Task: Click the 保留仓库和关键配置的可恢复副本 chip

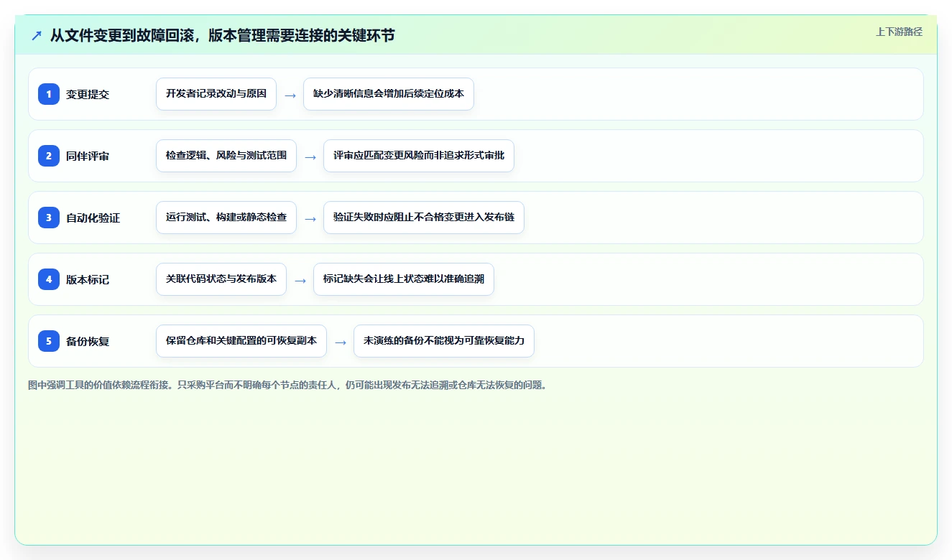Action: [x=241, y=341]
